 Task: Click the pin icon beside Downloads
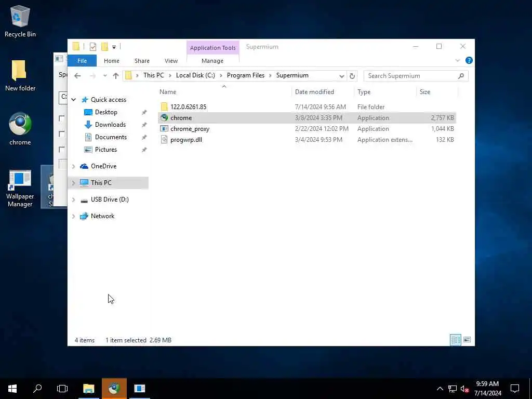click(x=144, y=125)
